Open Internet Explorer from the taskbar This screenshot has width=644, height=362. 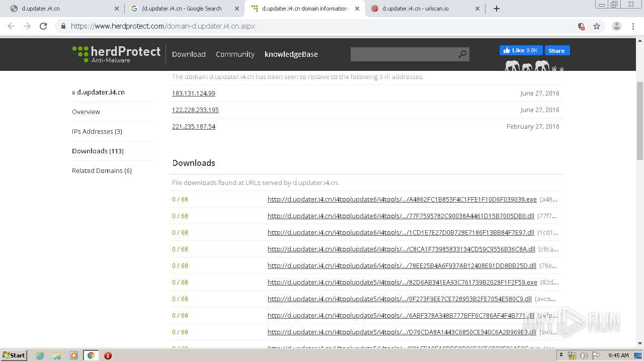pos(40,355)
